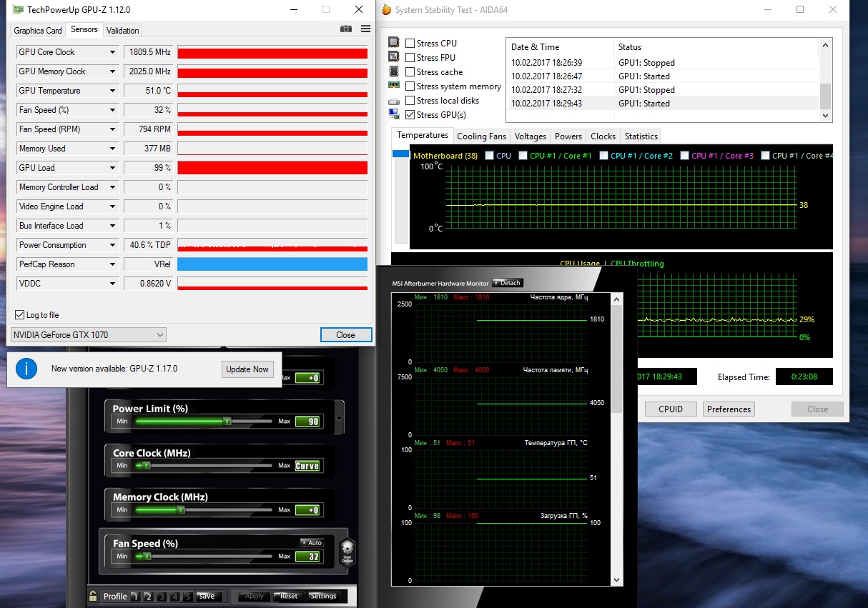The height and width of the screenshot is (608, 868).
Task: Open Clocks tab in AIDA64
Action: 603,136
